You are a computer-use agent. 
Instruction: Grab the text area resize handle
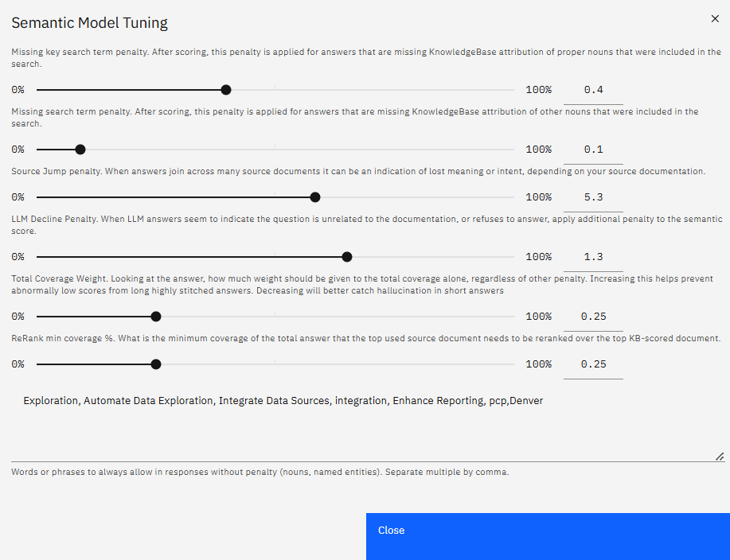[x=720, y=457]
